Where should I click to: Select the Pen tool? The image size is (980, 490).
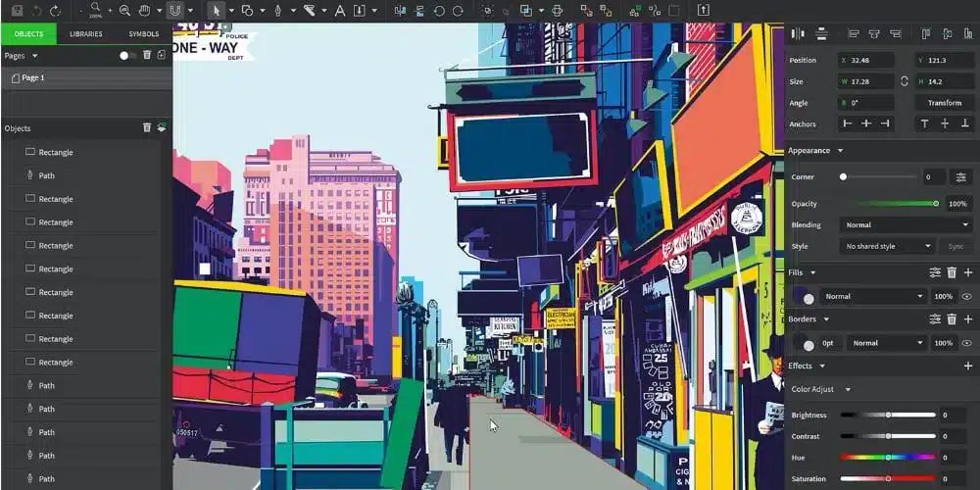coord(277,11)
